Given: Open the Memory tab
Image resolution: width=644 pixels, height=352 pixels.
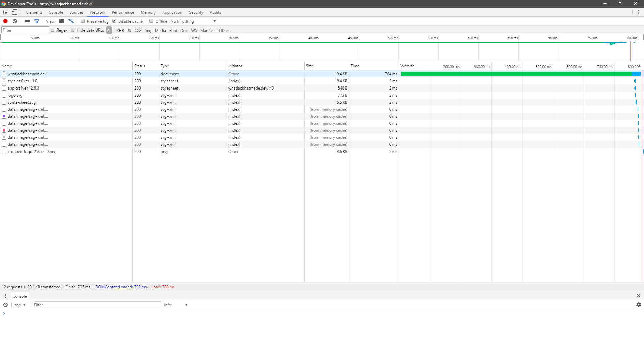Looking at the screenshot, I should 148,12.
